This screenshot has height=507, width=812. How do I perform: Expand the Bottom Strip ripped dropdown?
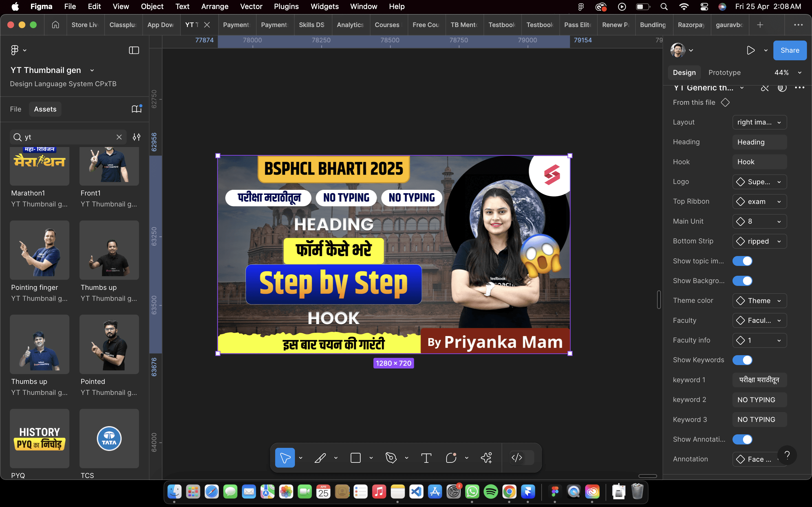pyautogui.click(x=759, y=241)
